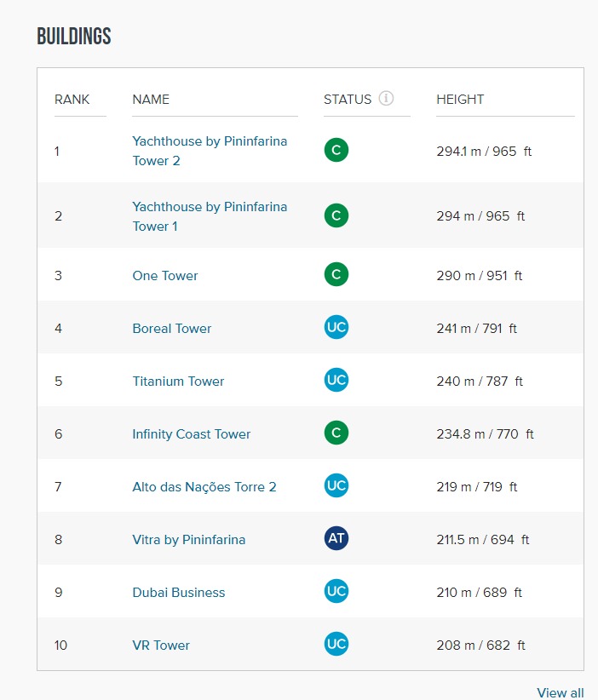Click the C status icon for Yachthouse Tower 2
The height and width of the screenshot is (700, 598).
click(336, 150)
